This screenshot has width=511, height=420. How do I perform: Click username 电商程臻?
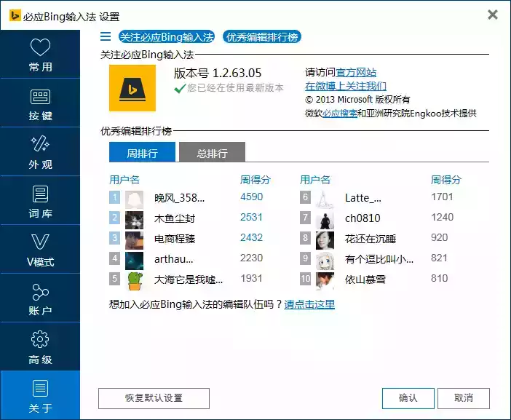pyautogui.click(x=175, y=239)
